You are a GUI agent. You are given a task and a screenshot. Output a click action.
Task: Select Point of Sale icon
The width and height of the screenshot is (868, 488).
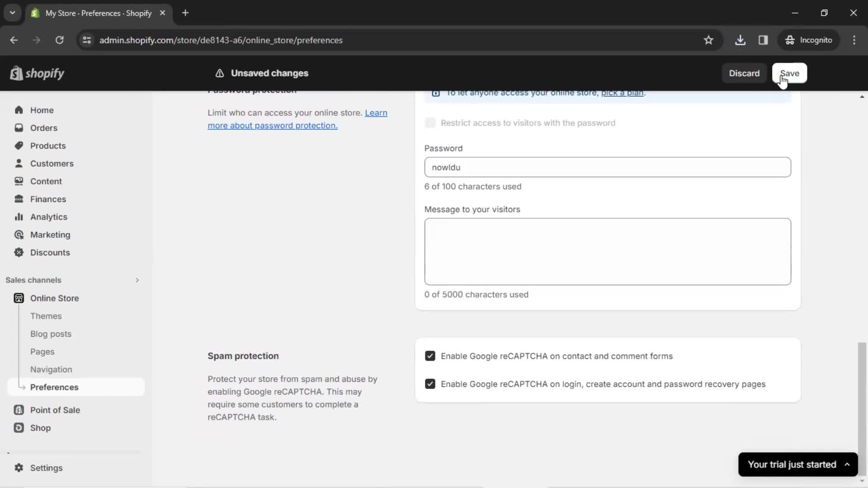coord(19,410)
